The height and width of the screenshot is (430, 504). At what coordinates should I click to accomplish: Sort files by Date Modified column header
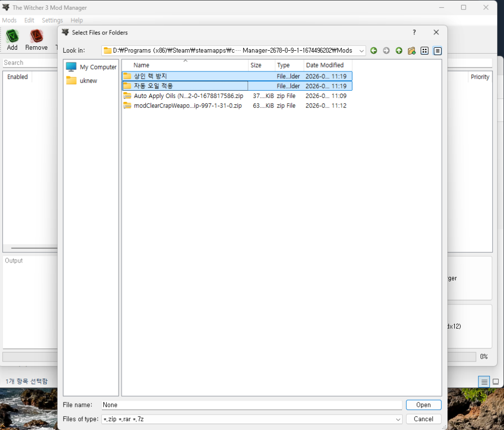328,65
